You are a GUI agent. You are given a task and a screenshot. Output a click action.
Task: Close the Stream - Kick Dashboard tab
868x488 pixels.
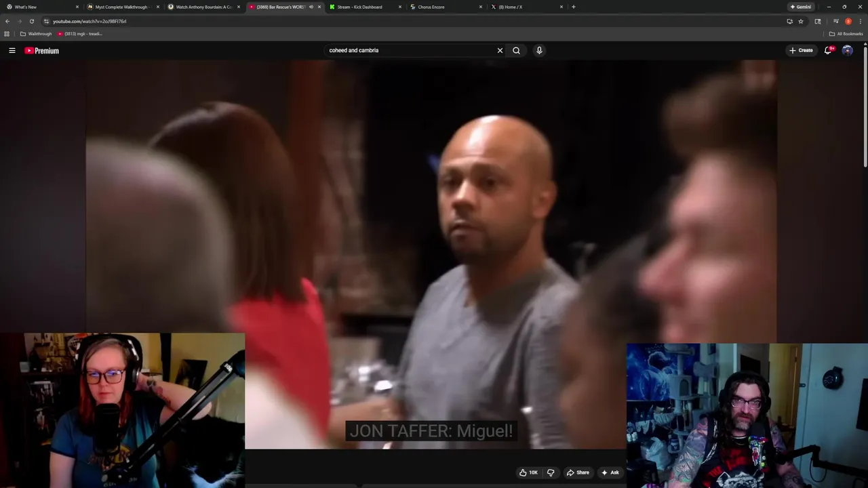click(400, 7)
